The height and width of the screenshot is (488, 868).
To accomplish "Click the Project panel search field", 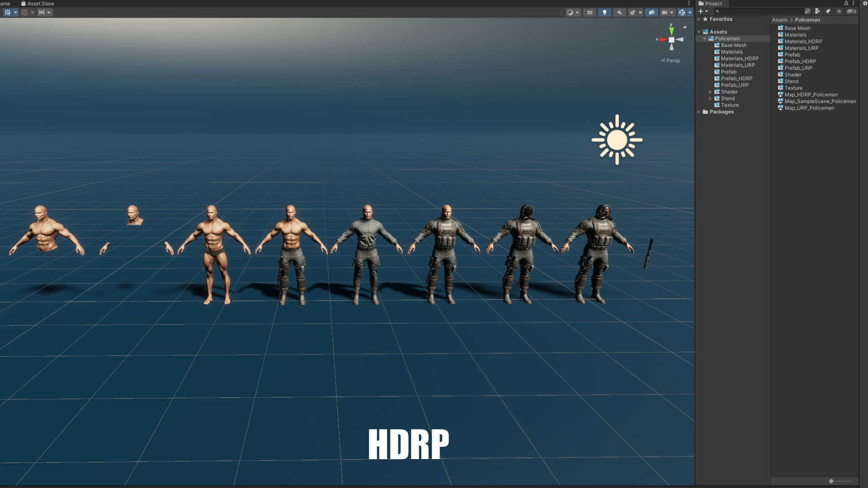I will [759, 11].
